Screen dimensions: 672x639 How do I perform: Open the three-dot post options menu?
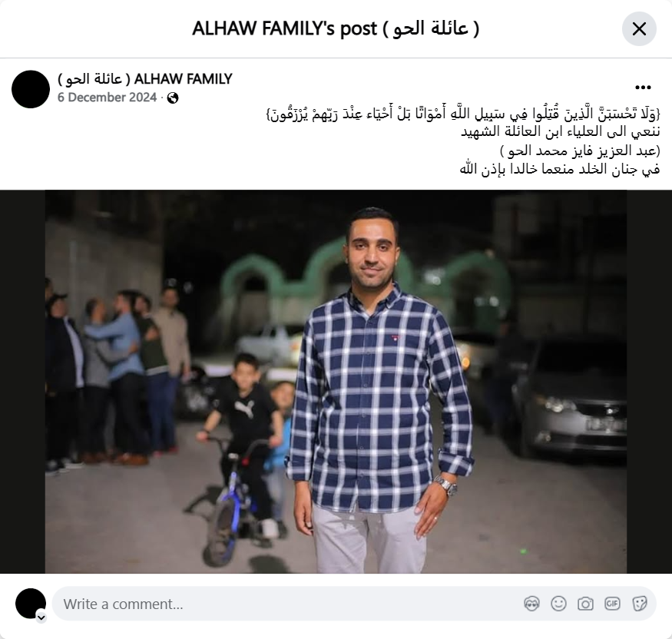(x=643, y=88)
